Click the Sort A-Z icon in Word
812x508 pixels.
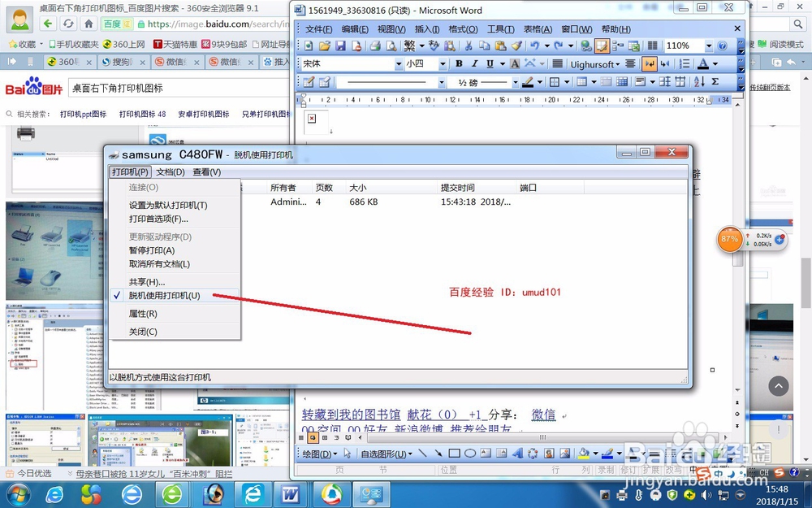(x=699, y=81)
